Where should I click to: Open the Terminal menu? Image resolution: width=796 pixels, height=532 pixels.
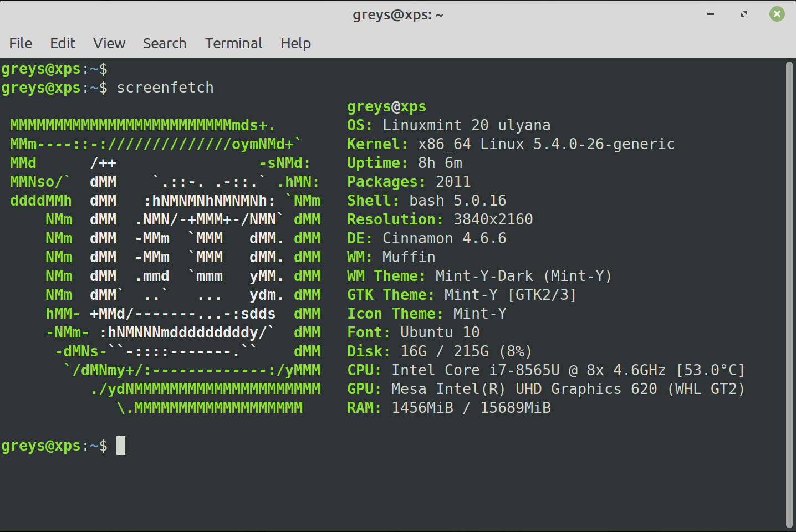(x=233, y=43)
